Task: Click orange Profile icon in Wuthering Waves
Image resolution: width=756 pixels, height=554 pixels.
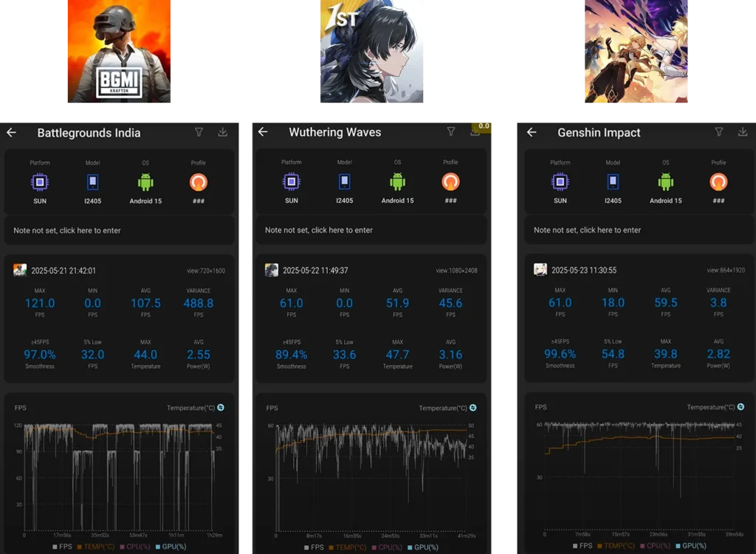Action: 450,182
